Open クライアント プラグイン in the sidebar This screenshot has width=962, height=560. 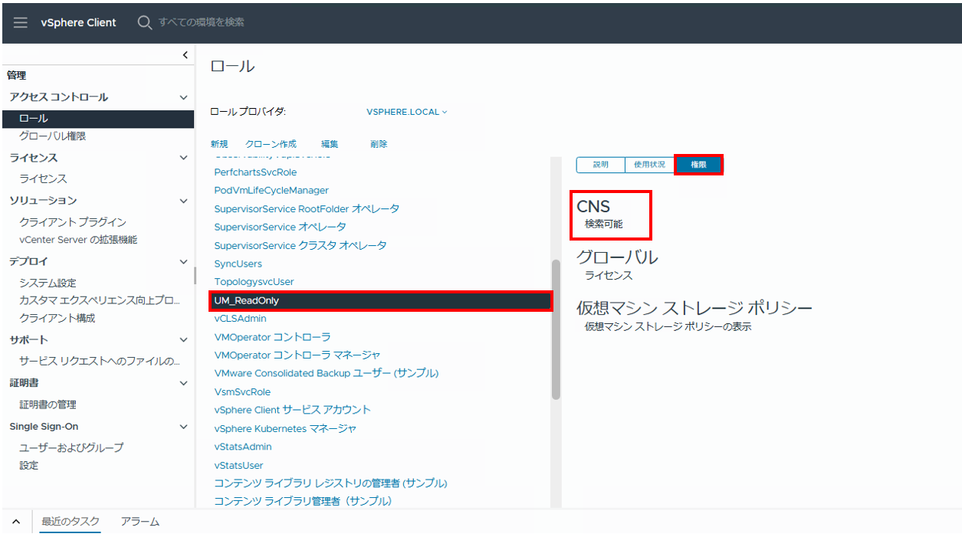point(73,222)
